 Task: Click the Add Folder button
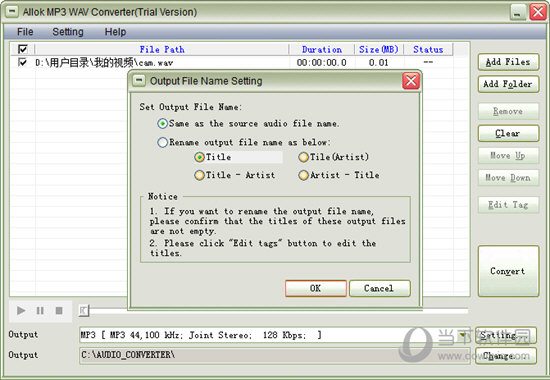click(x=508, y=84)
